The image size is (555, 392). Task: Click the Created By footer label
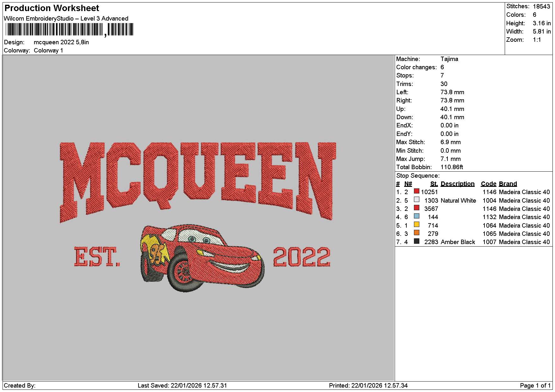coord(20,386)
